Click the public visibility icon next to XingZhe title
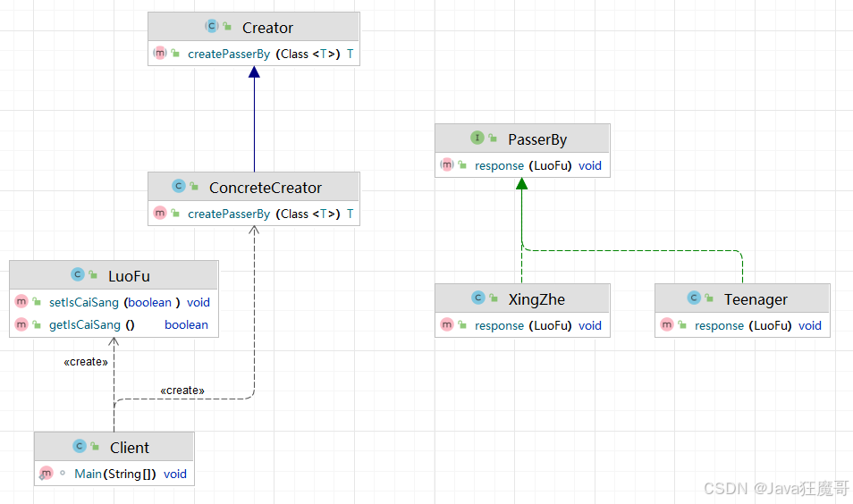This screenshot has width=853, height=504. pyautogui.click(x=494, y=298)
